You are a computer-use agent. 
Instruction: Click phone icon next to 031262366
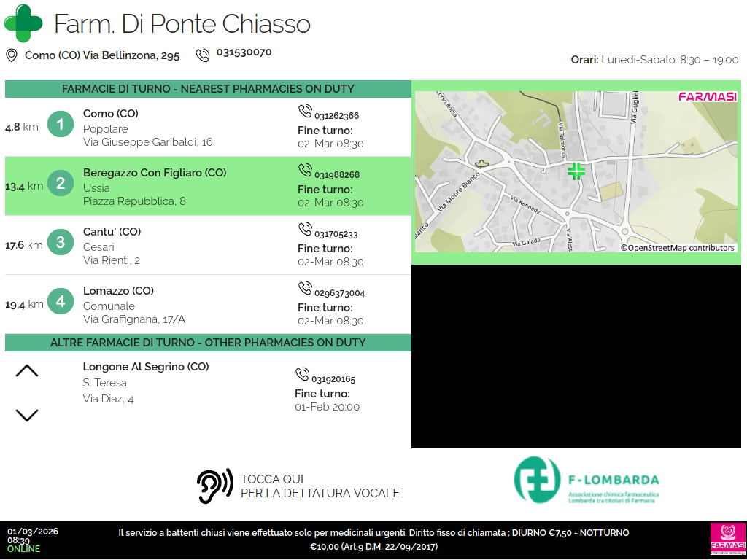pyautogui.click(x=305, y=111)
